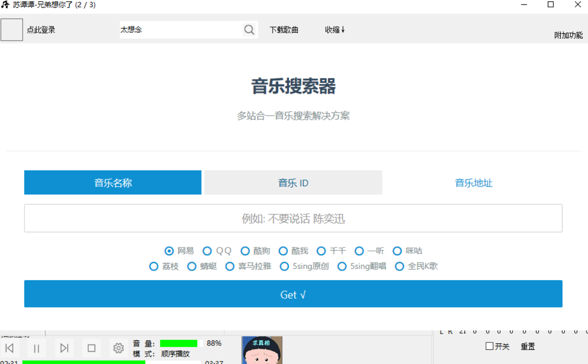Image resolution: width=588 pixels, height=364 pixels.
Task: Select the QQ music source
Action: [207, 251]
